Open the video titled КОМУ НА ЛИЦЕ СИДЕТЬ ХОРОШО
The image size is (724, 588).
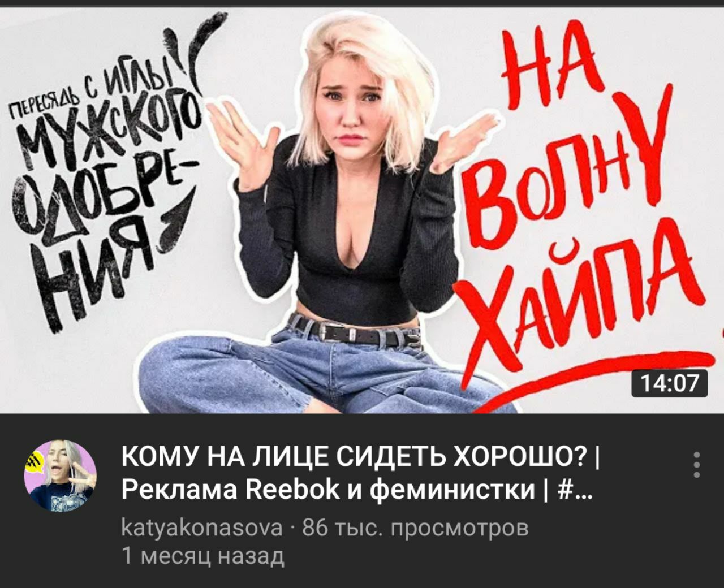[x=362, y=210]
